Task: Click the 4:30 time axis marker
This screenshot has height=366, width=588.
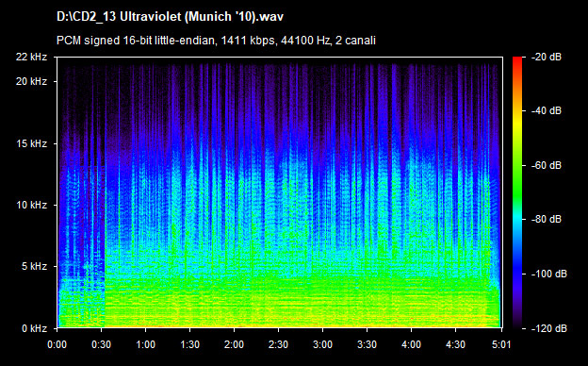Action: tap(455, 344)
